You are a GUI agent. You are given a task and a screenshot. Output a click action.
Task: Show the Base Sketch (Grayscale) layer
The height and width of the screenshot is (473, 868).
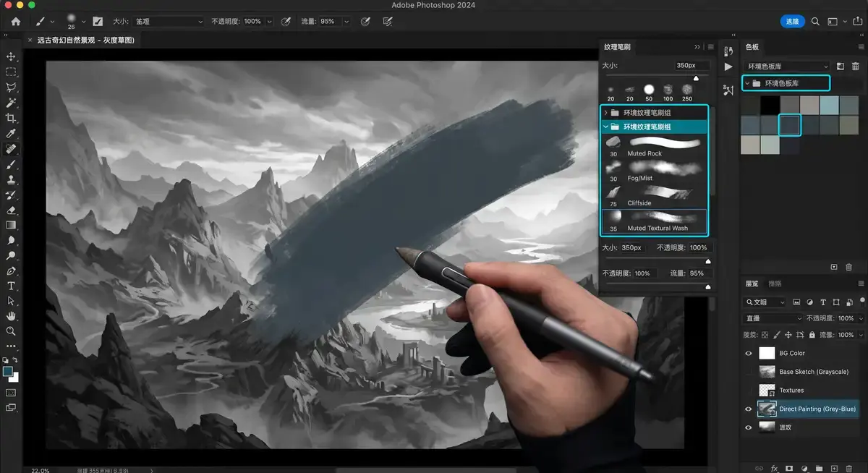(749, 372)
